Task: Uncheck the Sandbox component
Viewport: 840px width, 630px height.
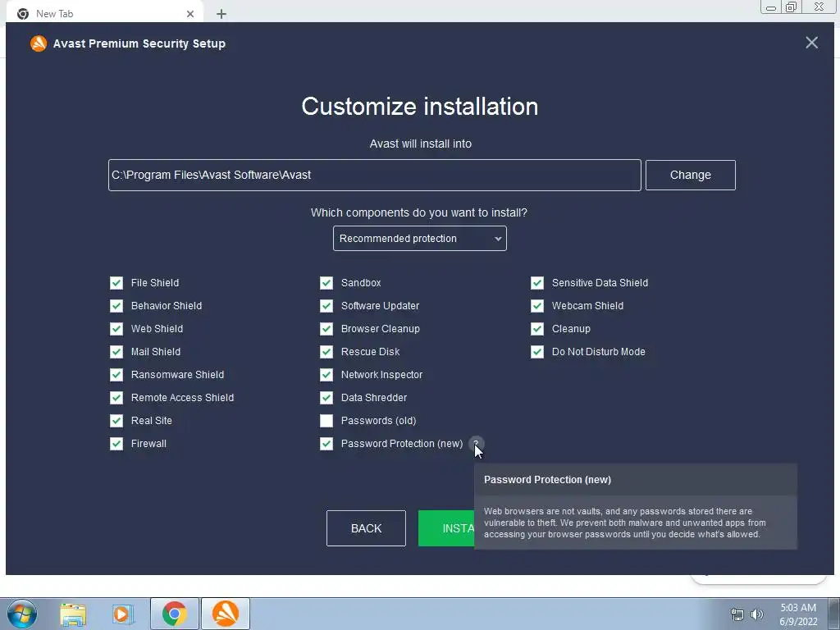Action: [326, 283]
